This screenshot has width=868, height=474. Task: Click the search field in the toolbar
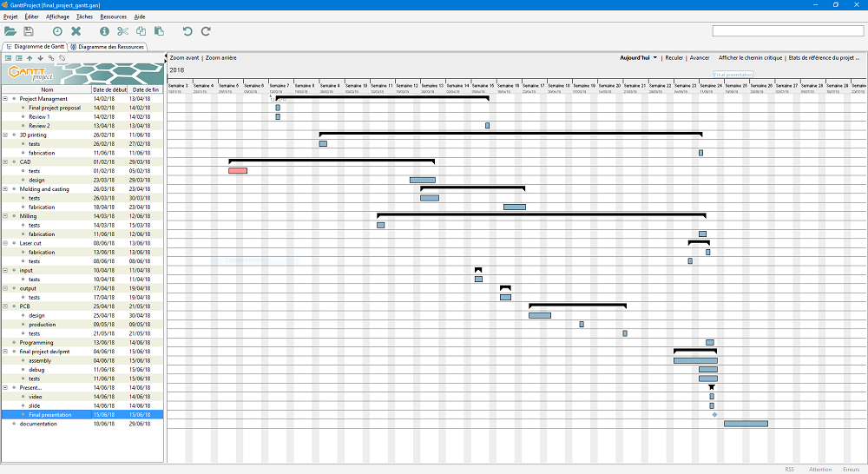(x=788, y=31)
